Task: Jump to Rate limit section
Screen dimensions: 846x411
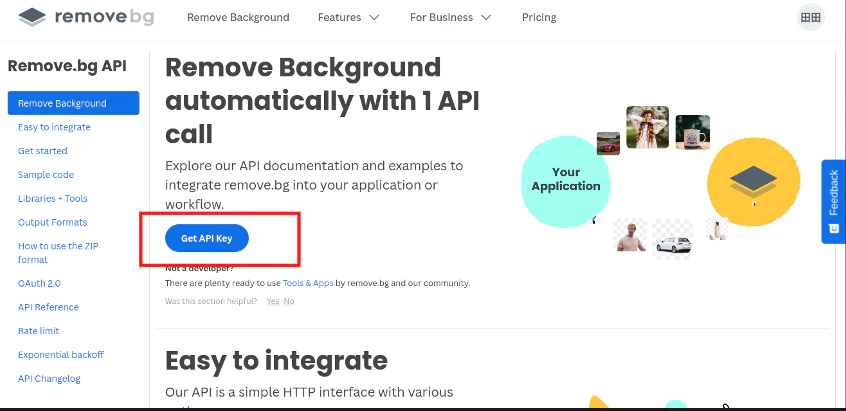Action: 38,331
